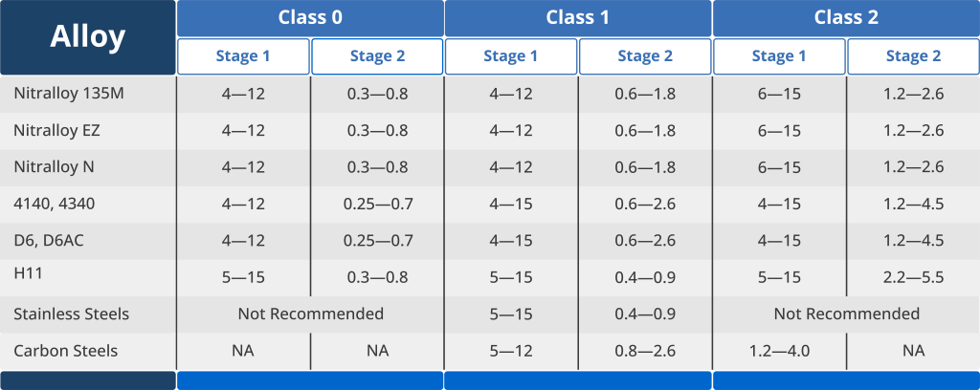Image resolution: width=980 pixels, height=390 pixels.
Task: Click Stage 1 under Class 0
Action: [x=243, y=56]
